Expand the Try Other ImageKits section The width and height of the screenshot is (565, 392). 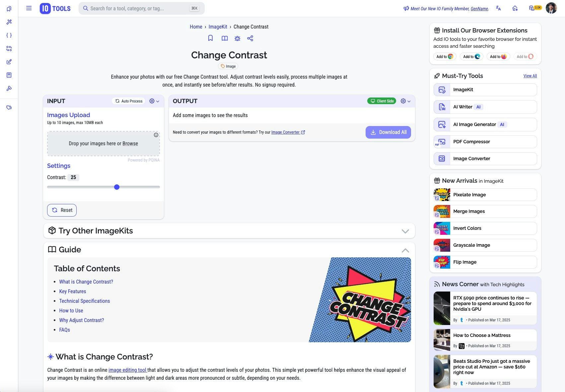coord(229,231)
